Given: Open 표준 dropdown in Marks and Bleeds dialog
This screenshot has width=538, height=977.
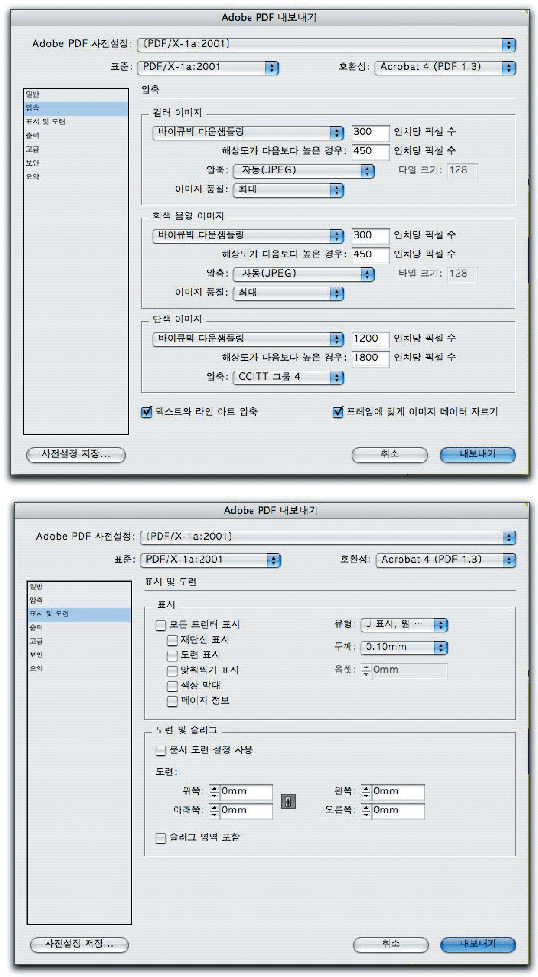Looking at the screenshot, I should (x=210, y=560).
